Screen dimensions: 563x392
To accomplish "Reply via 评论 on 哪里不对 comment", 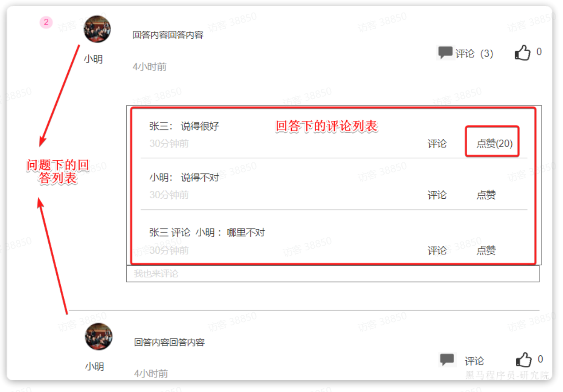I will point(437,250).
